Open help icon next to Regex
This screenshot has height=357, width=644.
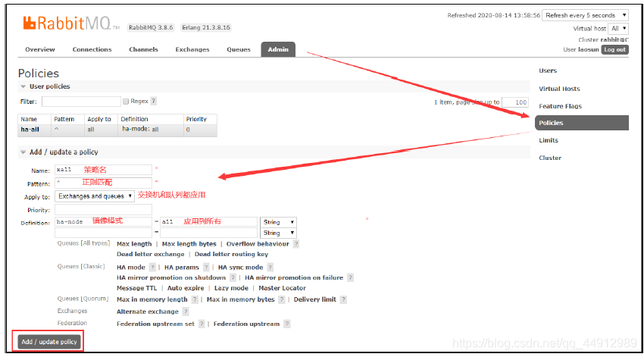153,101
